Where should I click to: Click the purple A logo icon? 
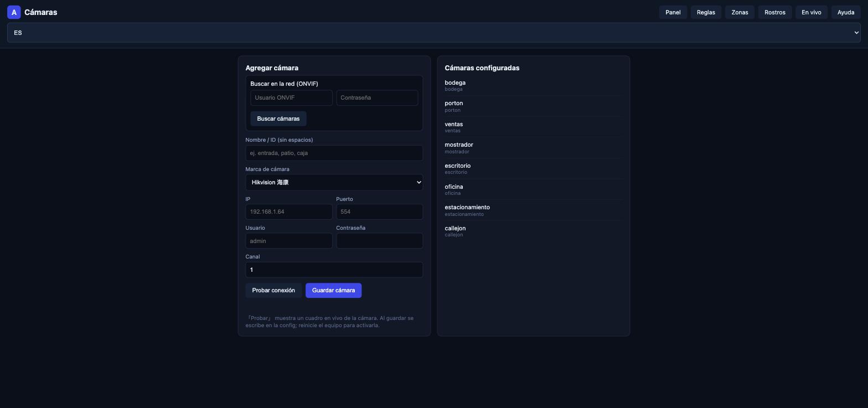pos(14,12)
